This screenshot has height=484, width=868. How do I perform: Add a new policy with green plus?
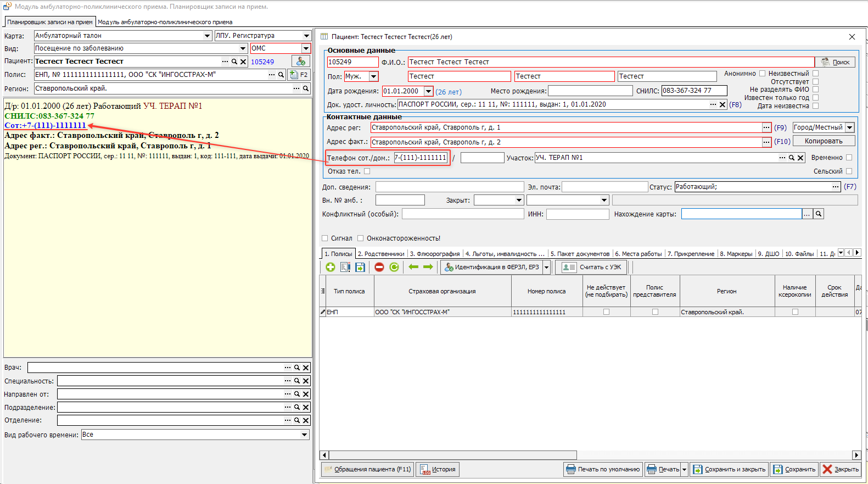pos(330,267)
